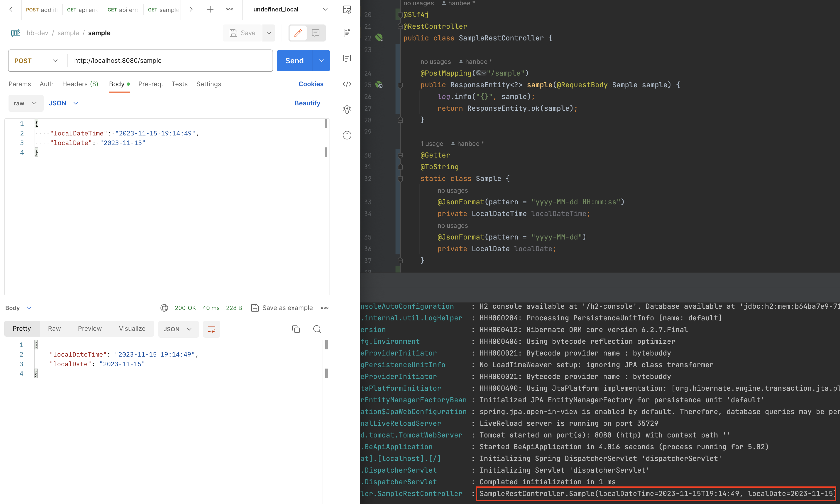Open the environment quick look icon
This screenshot has width=840, height=504.
(x=347, y=10)
